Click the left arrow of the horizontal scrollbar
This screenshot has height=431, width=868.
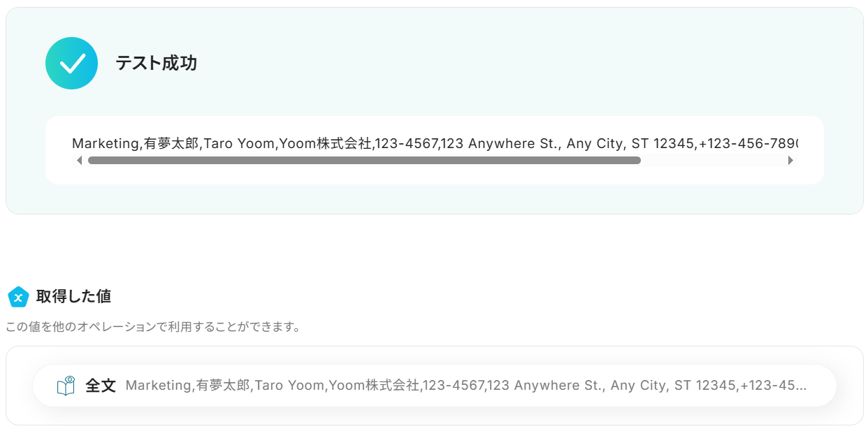click(x=79, y=161)
